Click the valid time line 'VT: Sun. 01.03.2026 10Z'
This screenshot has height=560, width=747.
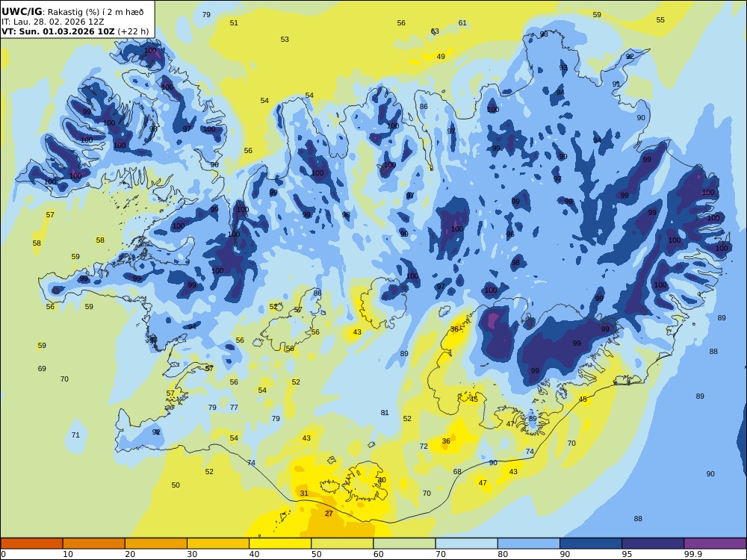point(58,31)
